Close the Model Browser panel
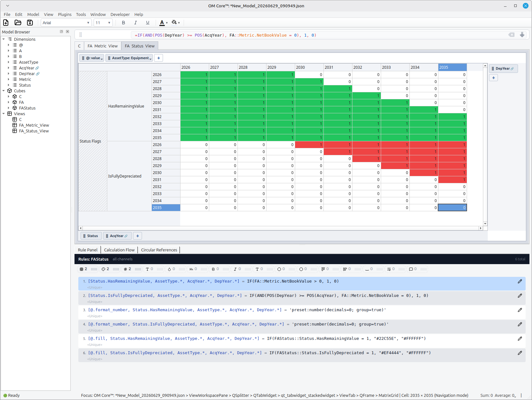This screenshot has height=400, width=532. point(67,32)
